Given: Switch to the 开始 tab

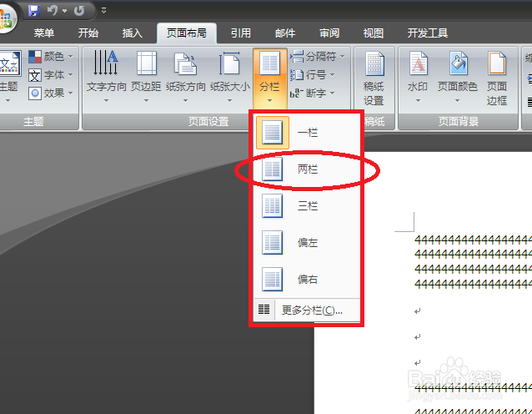Looking at the screenshot, I should click(88, 33).
